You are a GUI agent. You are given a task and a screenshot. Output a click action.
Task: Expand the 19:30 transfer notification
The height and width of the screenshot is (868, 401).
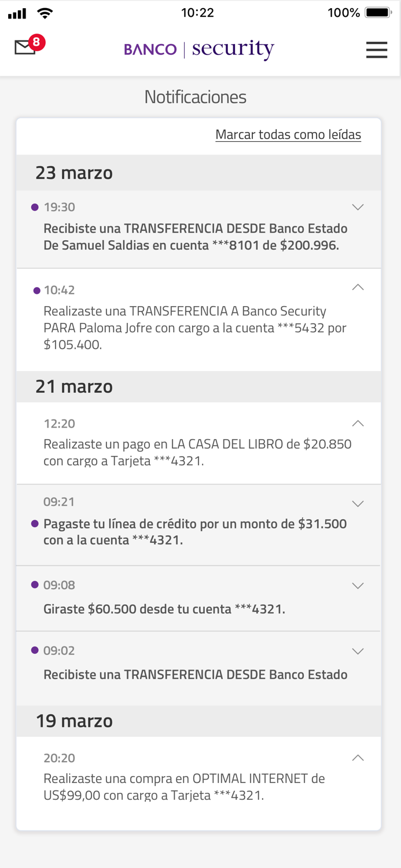358,207
